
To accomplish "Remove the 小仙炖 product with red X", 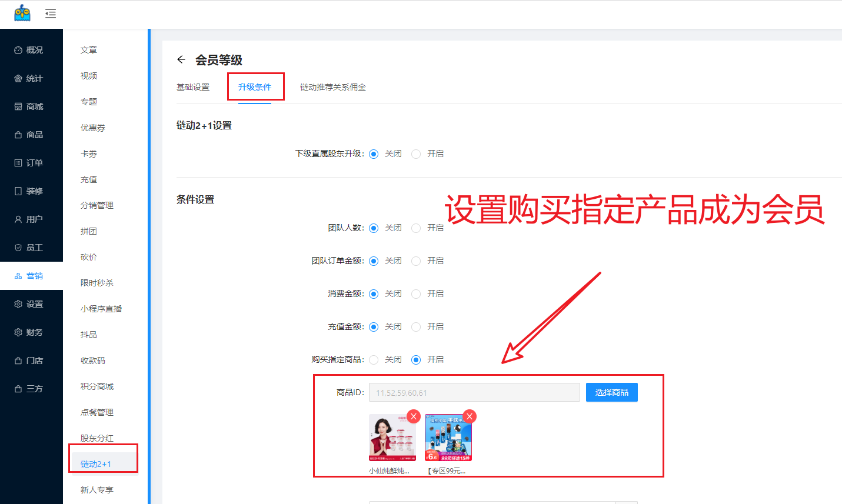I will coord(414,416).
